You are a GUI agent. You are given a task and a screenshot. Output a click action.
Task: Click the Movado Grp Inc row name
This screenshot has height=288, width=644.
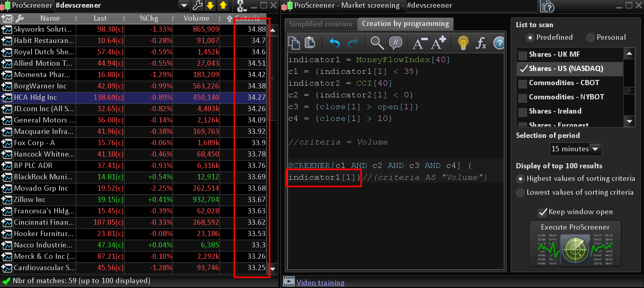(41, 188)
